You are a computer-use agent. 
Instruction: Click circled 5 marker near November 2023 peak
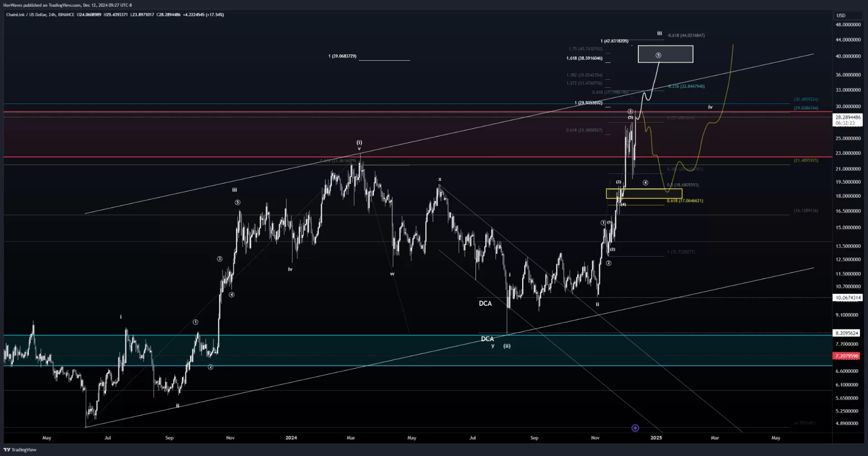click(x=237, y=202)
